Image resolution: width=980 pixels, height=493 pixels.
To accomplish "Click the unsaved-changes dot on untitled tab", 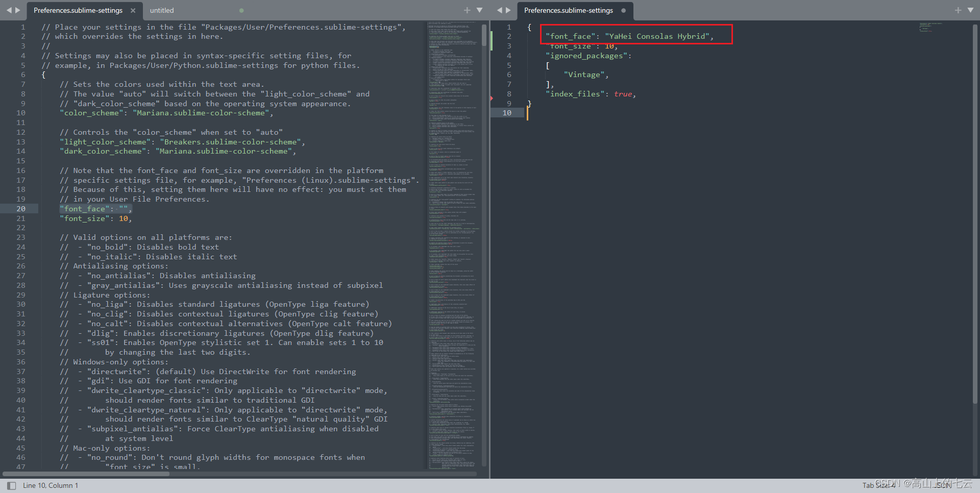I will pyautogui.click(x=241, y=10).
